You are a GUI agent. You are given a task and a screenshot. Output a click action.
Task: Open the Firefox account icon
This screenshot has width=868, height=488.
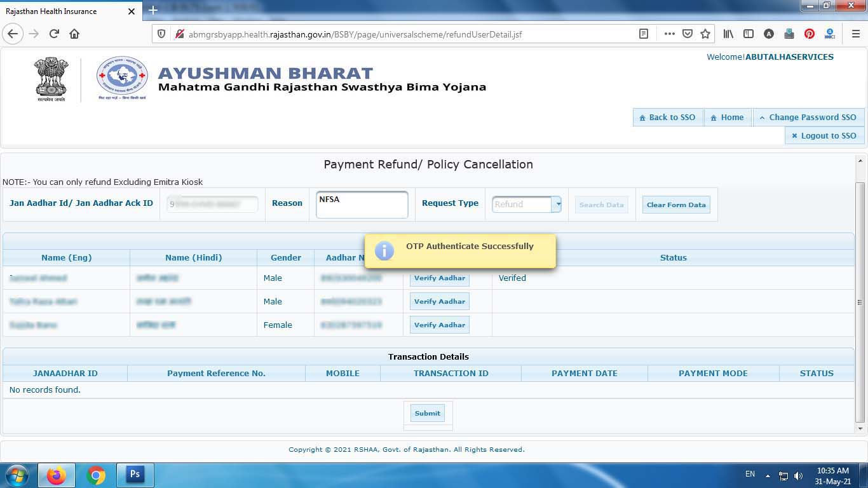pyautogui.click(x=769, y=34)
